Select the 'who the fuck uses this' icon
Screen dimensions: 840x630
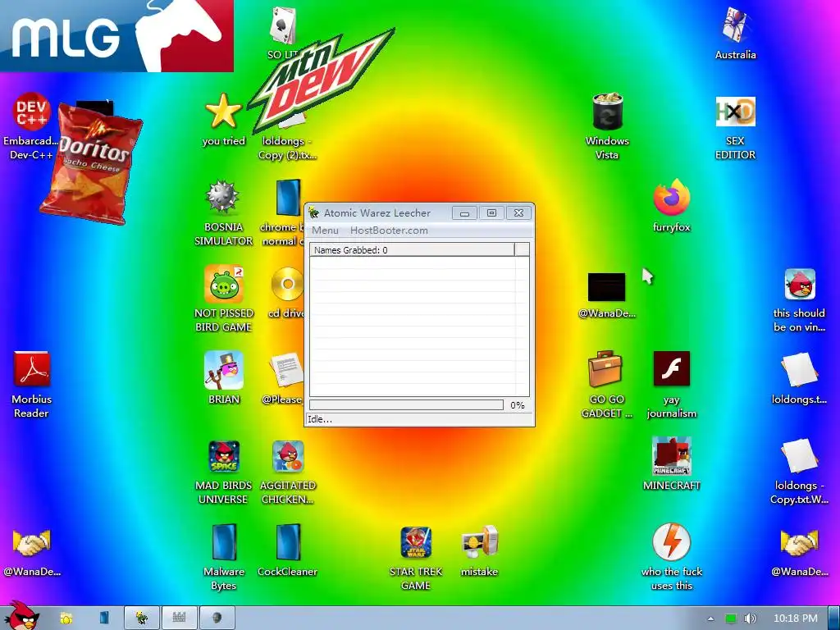(x=671, y=557)
